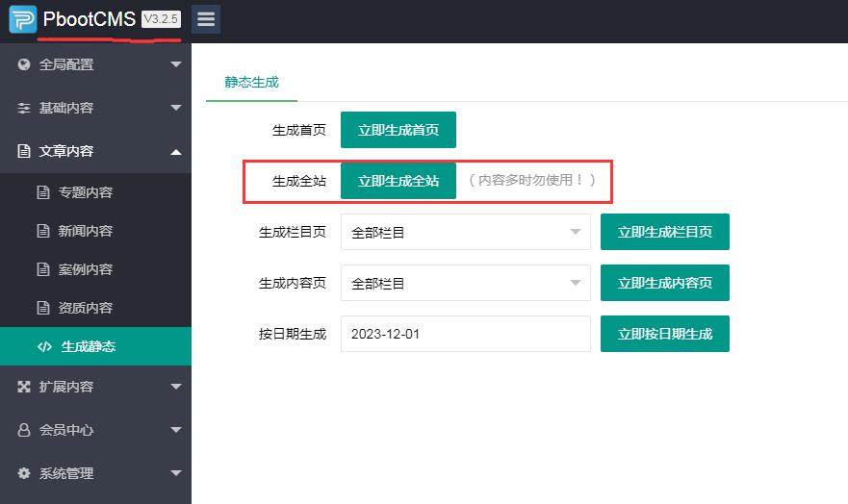Click the document icon beside 文章内容

[x=24, y=151]
